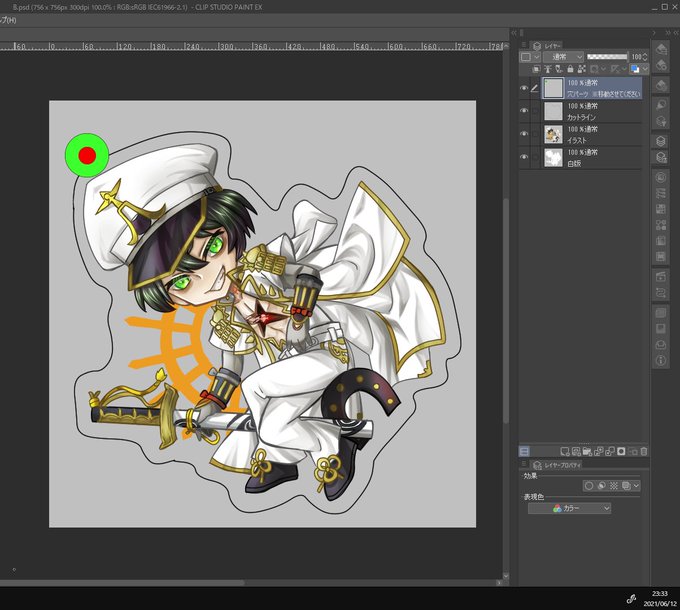Open ruler display range dropdown arrow
This screenshot has width=680, height=610.
coord(624,69)
